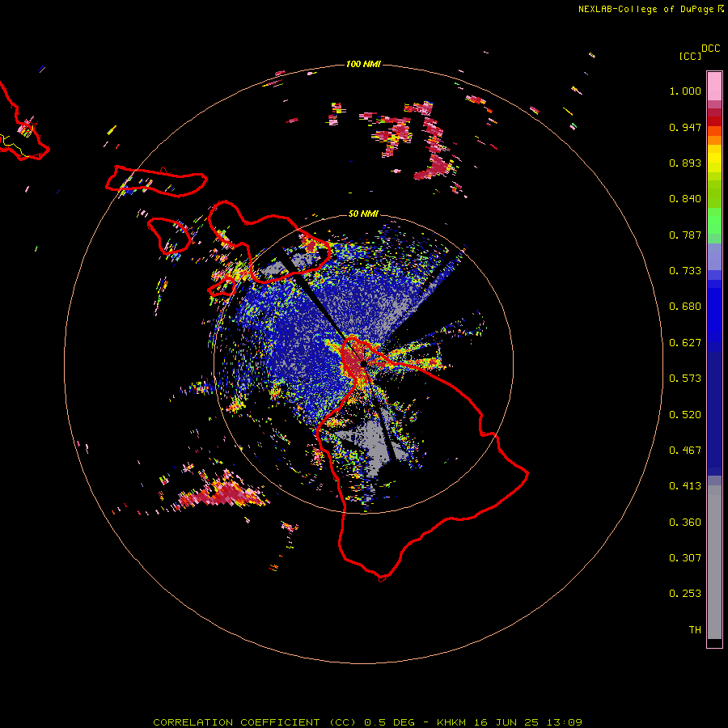Click the KHKM station identifier in the caption

[452, 722]
